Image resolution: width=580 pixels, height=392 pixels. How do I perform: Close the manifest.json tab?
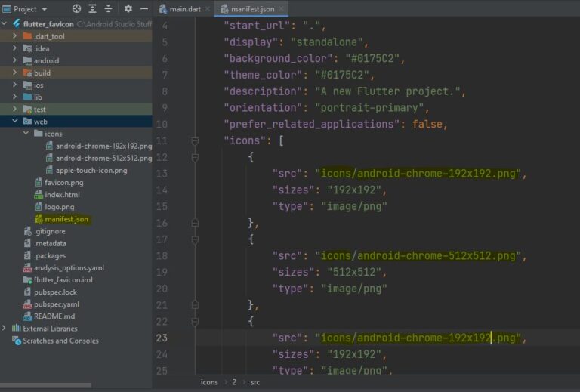282,8
